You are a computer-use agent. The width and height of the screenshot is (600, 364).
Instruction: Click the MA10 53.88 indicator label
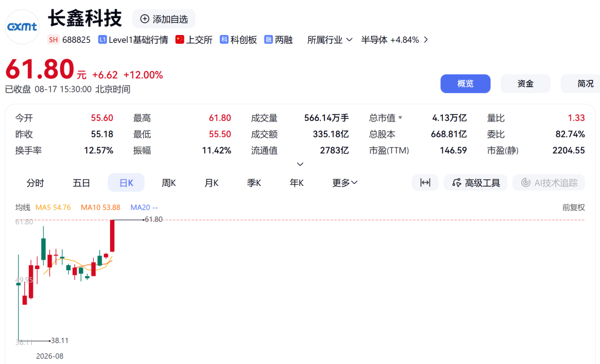[x=100, y=208]
